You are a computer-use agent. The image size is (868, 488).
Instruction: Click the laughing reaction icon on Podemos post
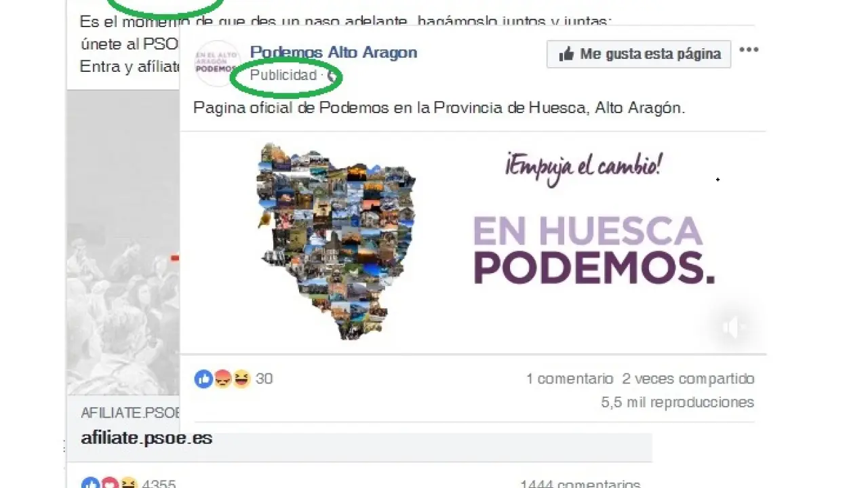241,379
